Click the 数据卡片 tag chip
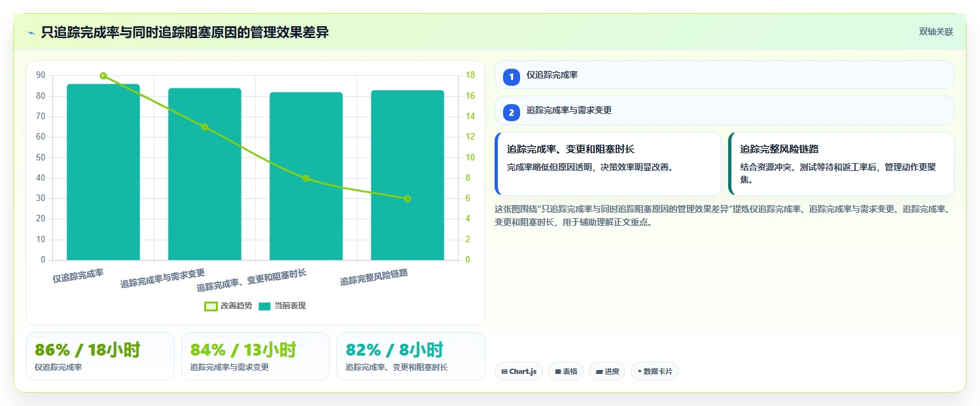Image resolution: width=980 pixels, height=406 pixels. click(655, 371)
